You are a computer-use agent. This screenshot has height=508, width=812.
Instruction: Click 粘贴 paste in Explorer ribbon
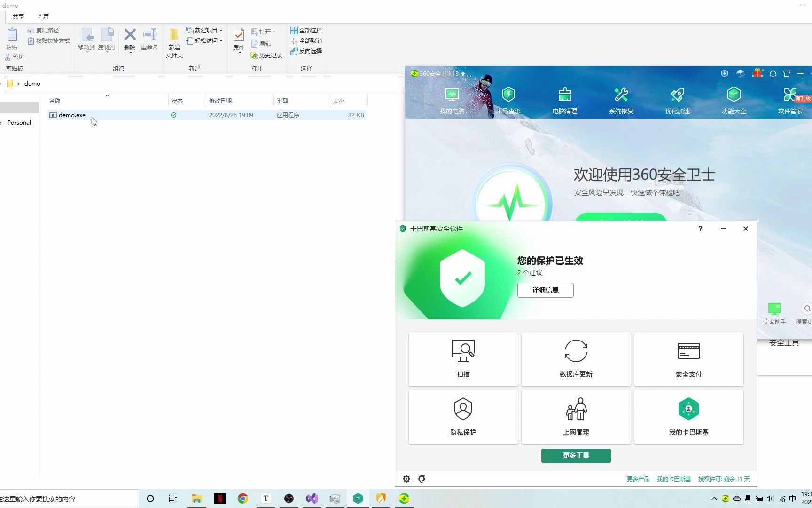pyautogui.click(x=12, y=39)
